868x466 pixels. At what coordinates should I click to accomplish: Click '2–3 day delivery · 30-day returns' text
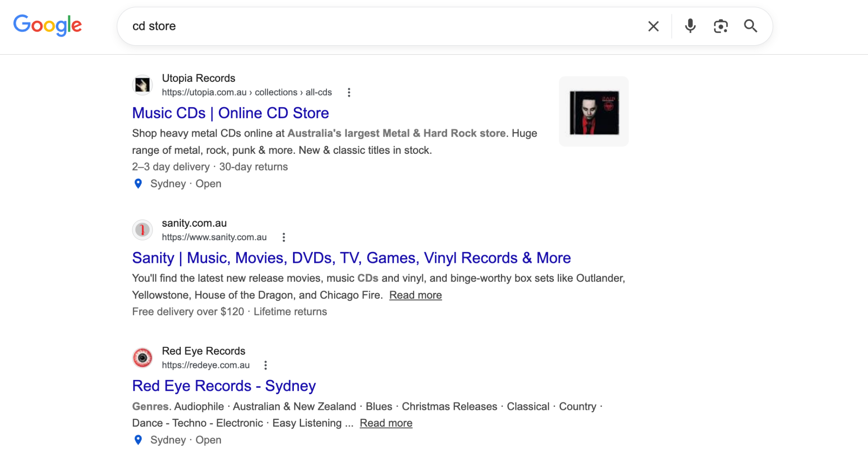coord(210,167)
